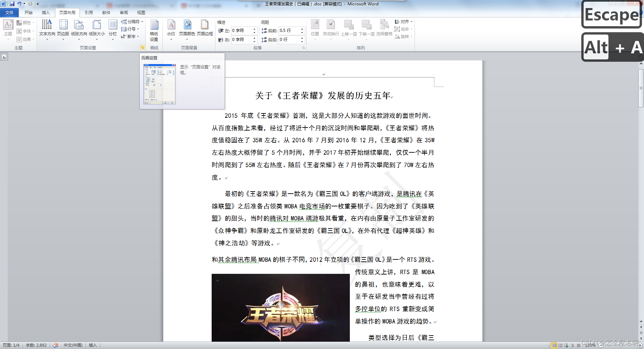The image size is (644, 349).
Task: Open the 页面设置 dialog launcher
Action: 142,47
